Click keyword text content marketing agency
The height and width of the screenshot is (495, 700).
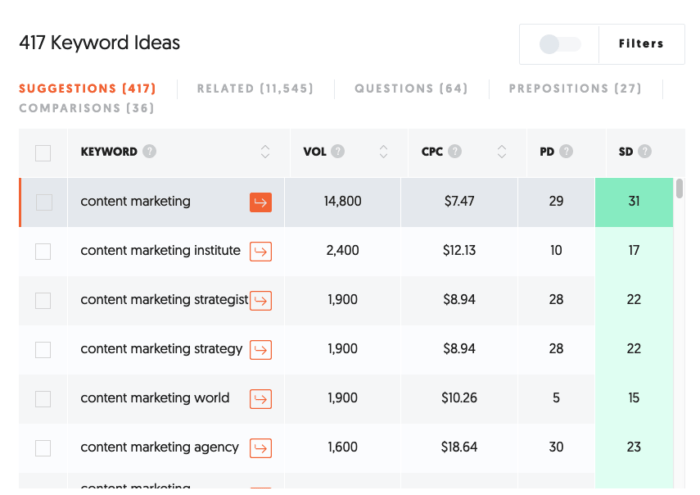pos(159,447)
